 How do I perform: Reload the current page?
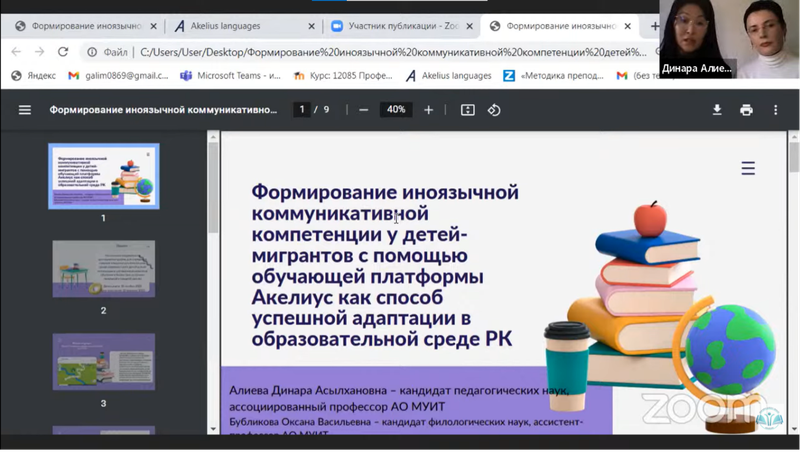pyautogui.click(x=63, y=52)
